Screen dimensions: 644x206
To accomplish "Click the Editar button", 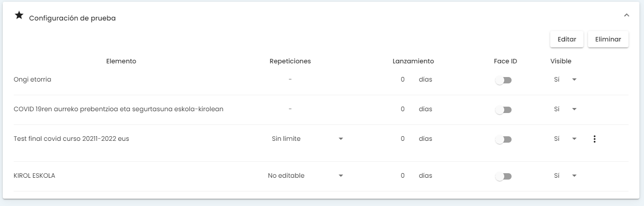I will [x=567, y=39].
